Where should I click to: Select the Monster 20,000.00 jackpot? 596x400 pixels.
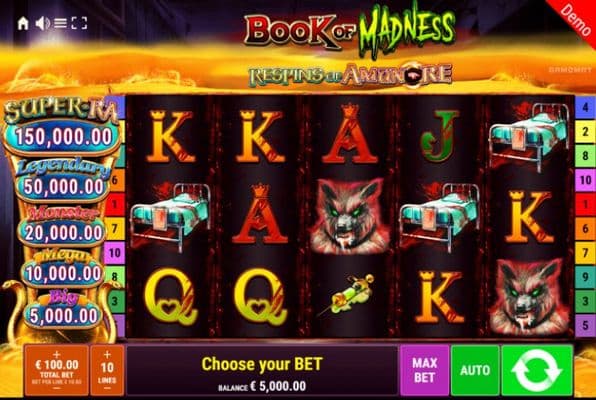[63, 232]
